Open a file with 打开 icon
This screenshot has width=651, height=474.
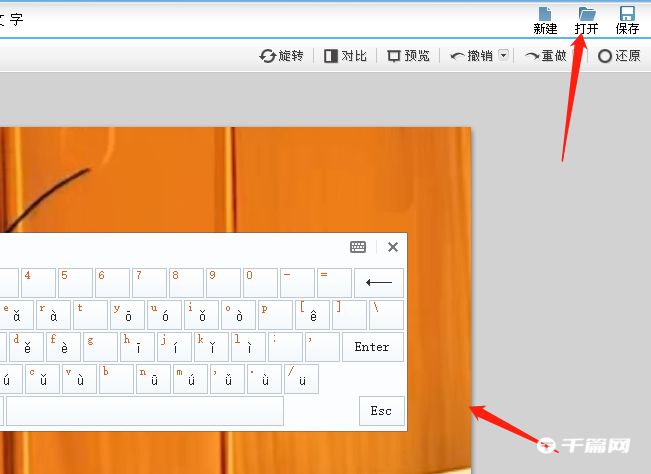pyautogui.click(x=587, y=19)
